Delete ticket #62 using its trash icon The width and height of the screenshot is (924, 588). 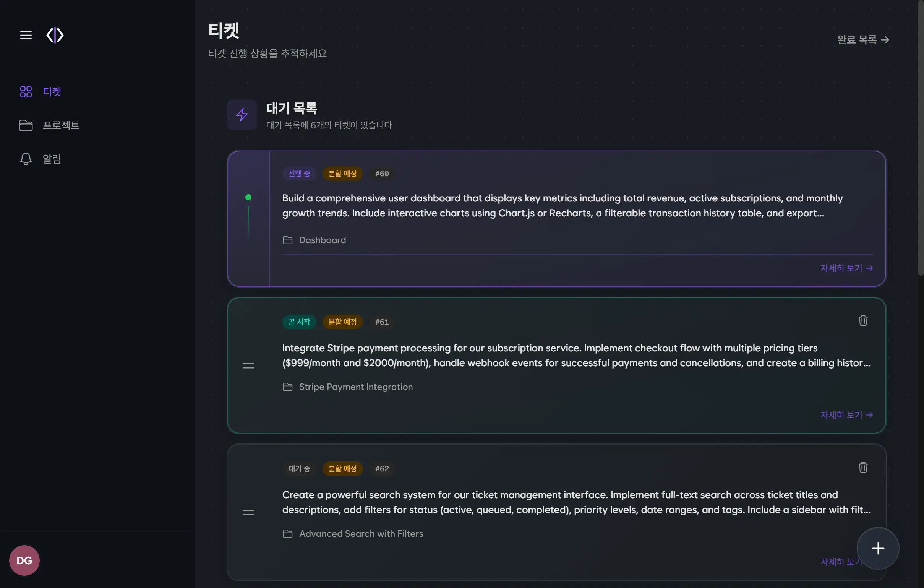point(862,467)
